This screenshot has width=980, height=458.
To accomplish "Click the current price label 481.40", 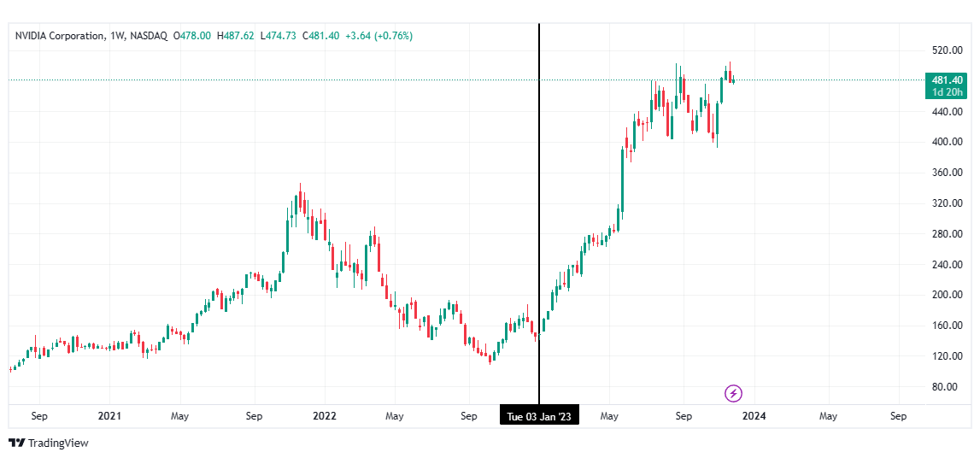I will pos(946,80).
